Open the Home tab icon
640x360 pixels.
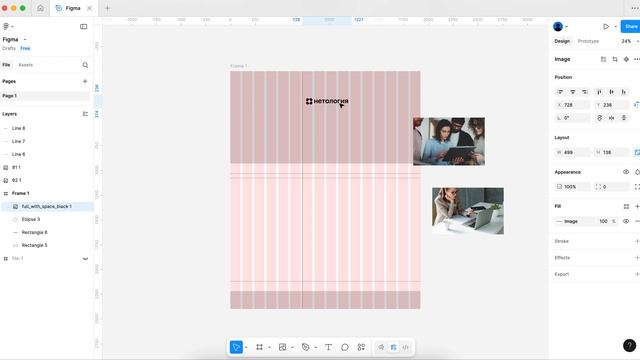pos(40,8)
